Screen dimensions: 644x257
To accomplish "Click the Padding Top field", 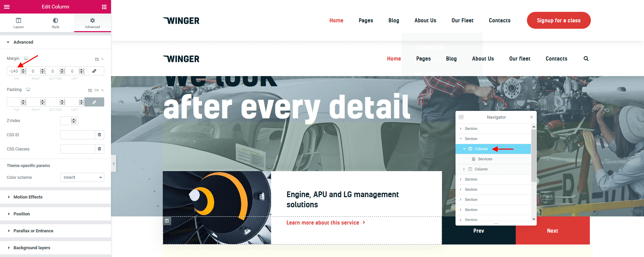I will click(14, 102).
